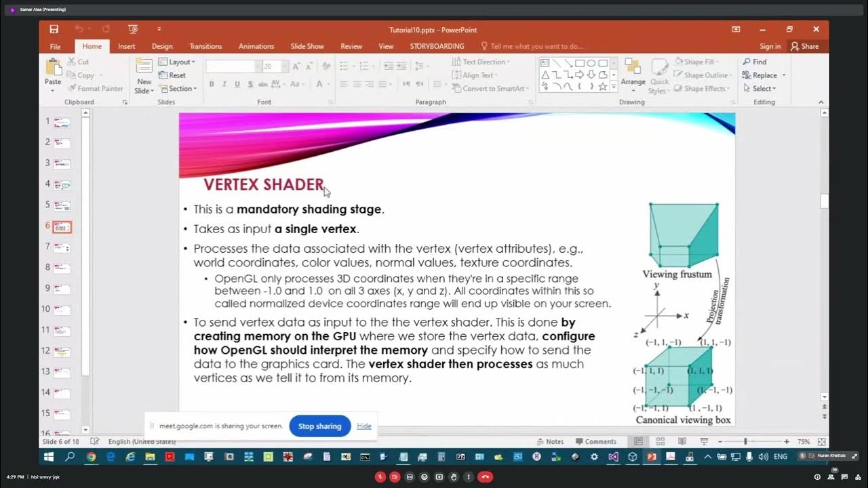The height and width of the screenshot is (488, 868).
Task: Open Reading view from status bar
Action: coord(682,441)
